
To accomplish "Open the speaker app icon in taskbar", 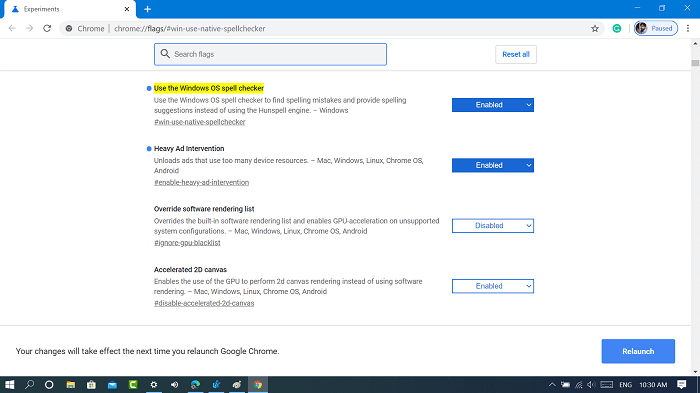I will click(174, 385).
